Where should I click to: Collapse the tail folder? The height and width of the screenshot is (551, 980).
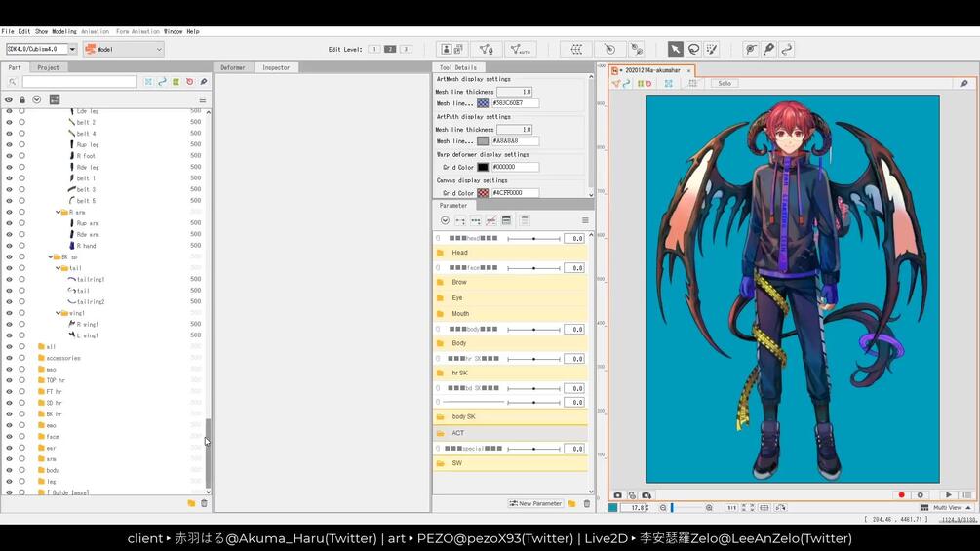(59, 268)
